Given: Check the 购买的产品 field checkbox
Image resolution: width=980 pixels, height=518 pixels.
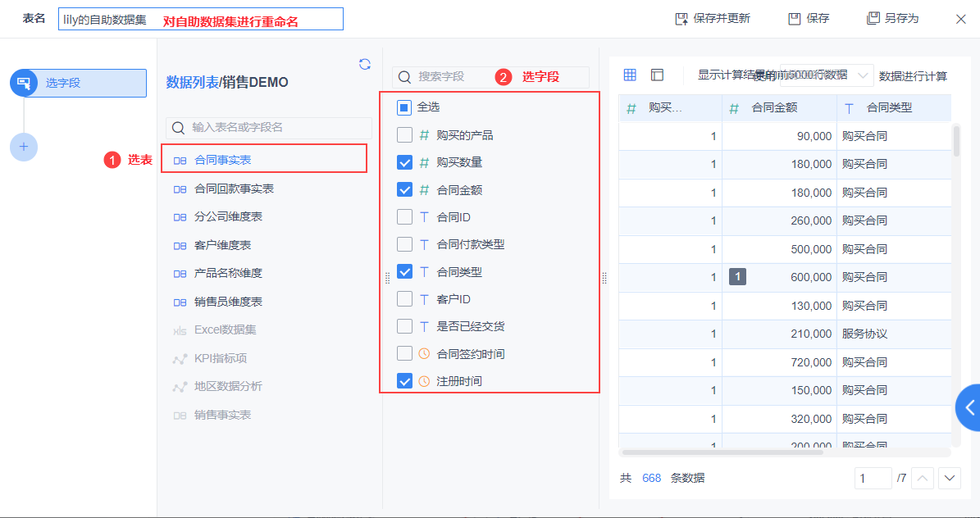Looking at the screenshot, I should [x=404, y=135].
